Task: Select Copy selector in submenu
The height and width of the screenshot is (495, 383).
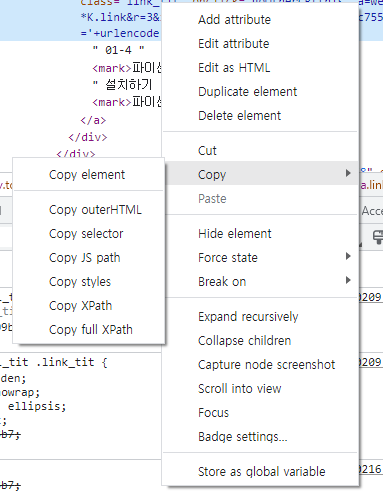Action: 89,234
